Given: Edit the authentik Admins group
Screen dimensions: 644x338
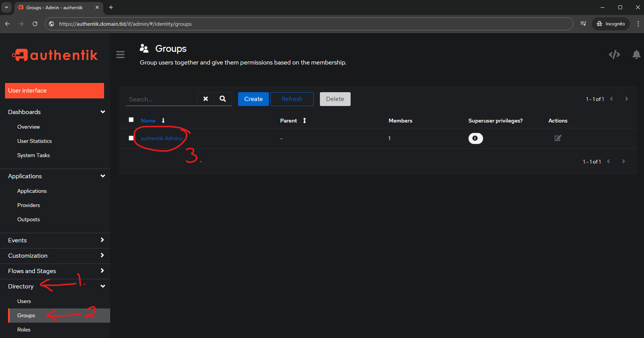Looking at the screenshot, I should pos(558,138).
